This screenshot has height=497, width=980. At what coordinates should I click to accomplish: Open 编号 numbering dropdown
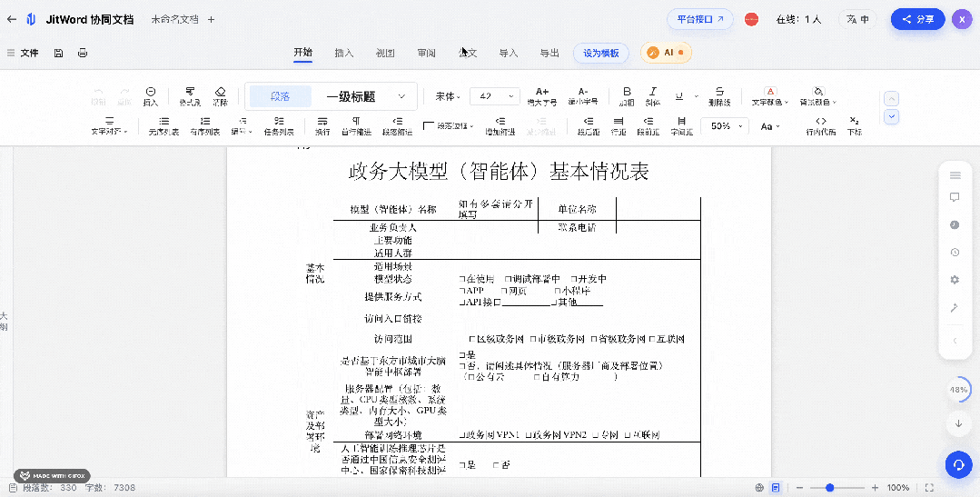click(x=242, y=125)
